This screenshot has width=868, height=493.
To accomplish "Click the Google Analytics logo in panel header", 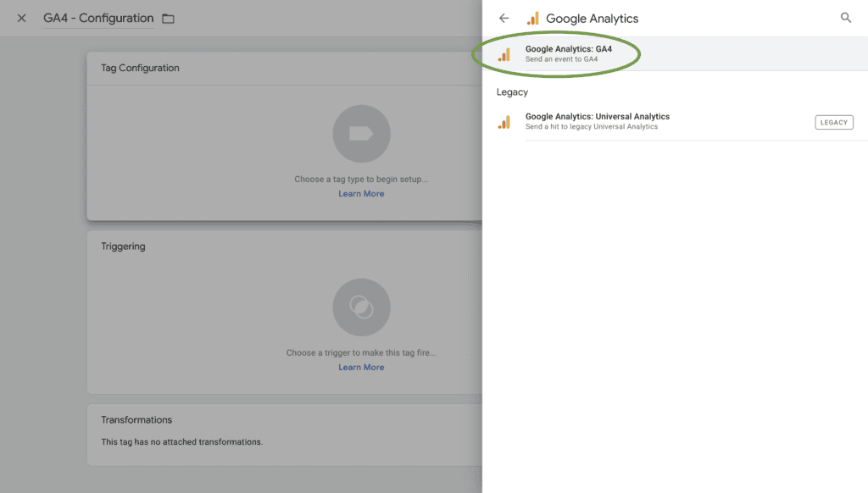I will [x=533, y=19].
